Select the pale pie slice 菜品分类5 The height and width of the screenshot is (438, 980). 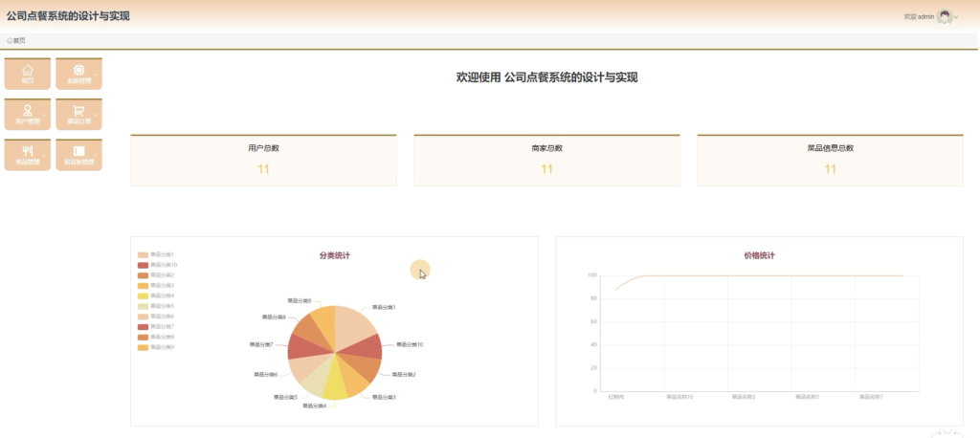(x=319, y=380)
